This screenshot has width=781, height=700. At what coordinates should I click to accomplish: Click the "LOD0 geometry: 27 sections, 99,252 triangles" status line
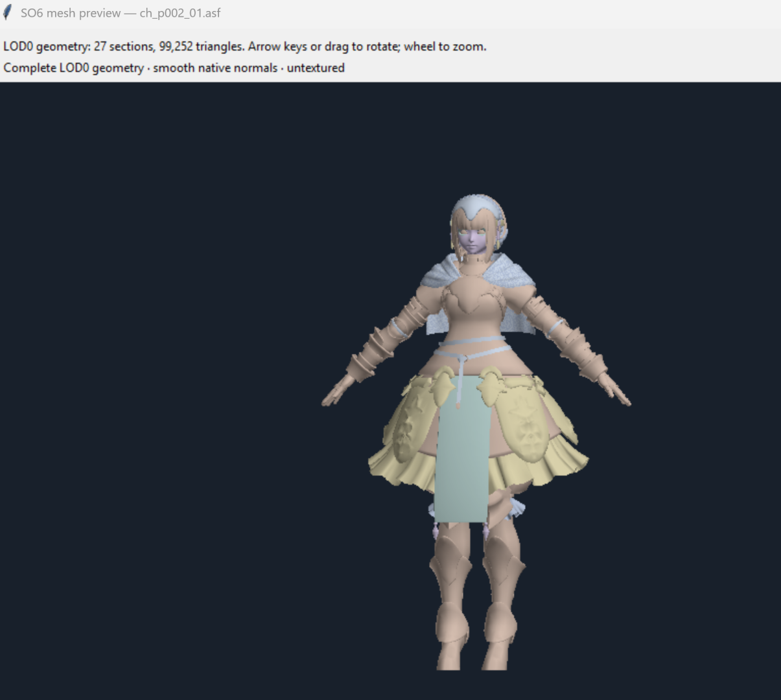click(x=245, y=47)
